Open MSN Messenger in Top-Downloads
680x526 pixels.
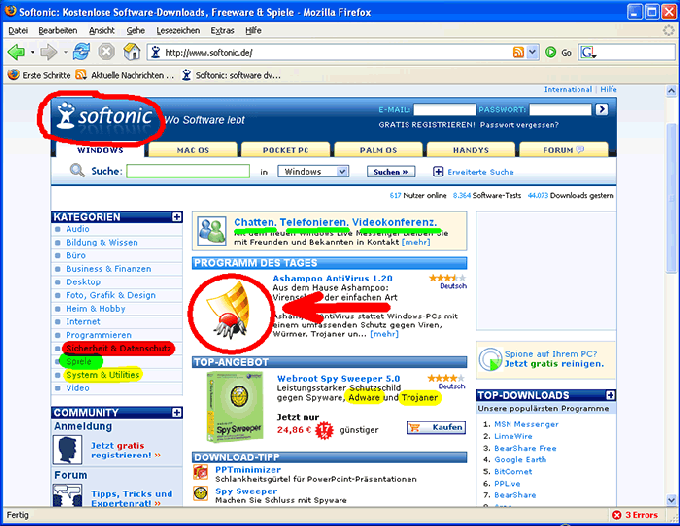[526, 424]
